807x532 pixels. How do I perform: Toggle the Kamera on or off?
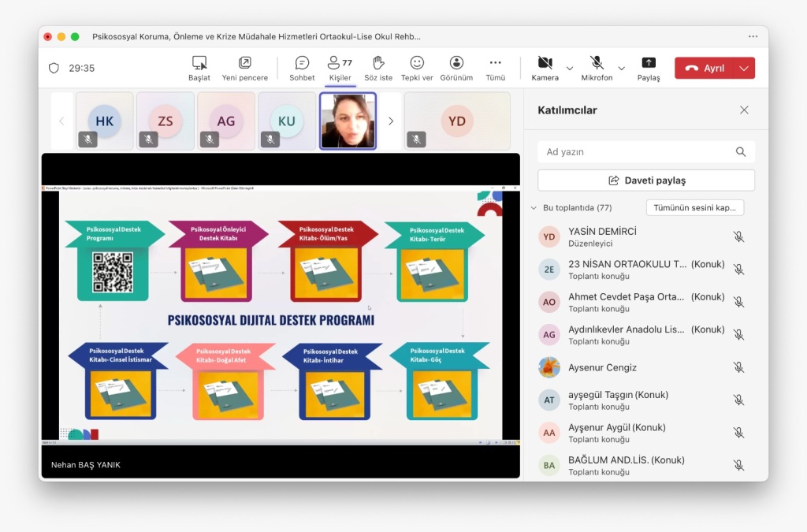click(x=545, y=63)
